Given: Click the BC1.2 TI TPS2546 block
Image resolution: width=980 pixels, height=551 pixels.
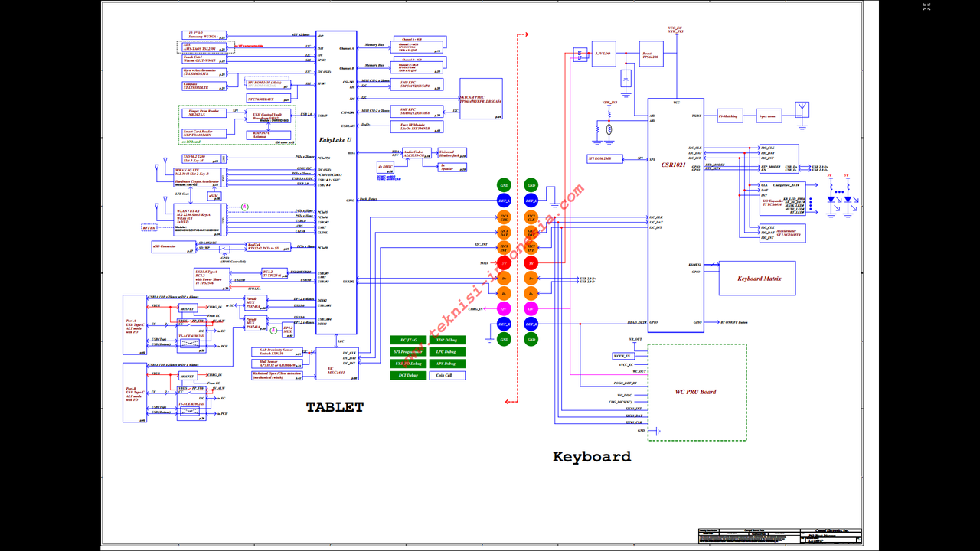Looking at the screenshot, I should pos(275,272).
